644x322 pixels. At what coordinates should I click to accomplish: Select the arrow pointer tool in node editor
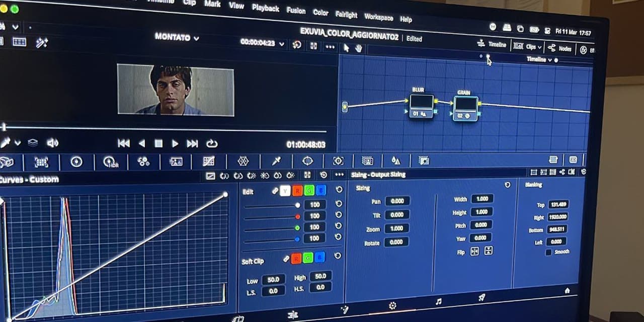click(346, 47)
